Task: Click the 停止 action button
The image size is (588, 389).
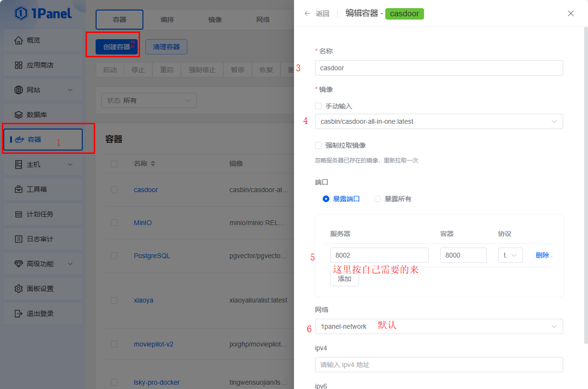Action: click(138, 70)
